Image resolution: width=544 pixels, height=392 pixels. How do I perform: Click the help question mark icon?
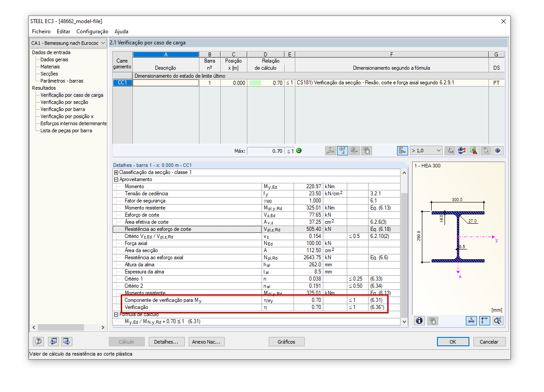(x=39, y=341)
